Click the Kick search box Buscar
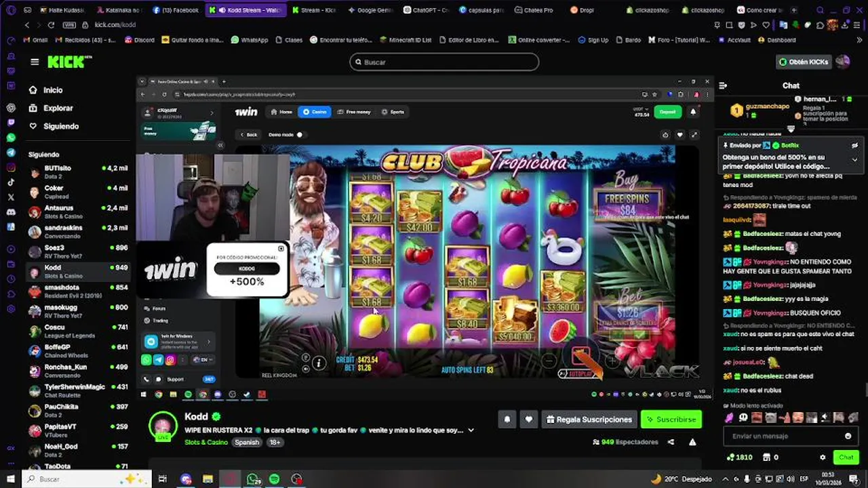 tap(444, 62)
